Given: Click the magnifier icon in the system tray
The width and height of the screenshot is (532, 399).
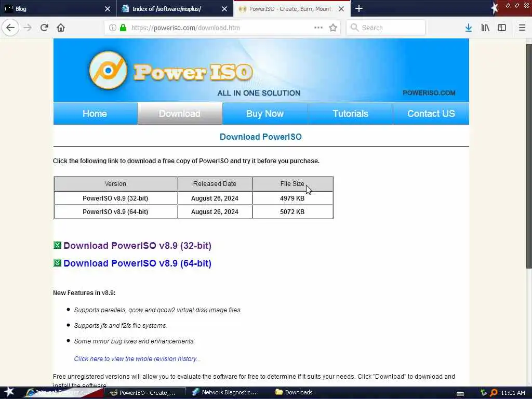Looking at the screenshot, I should [x=494, y=393].
